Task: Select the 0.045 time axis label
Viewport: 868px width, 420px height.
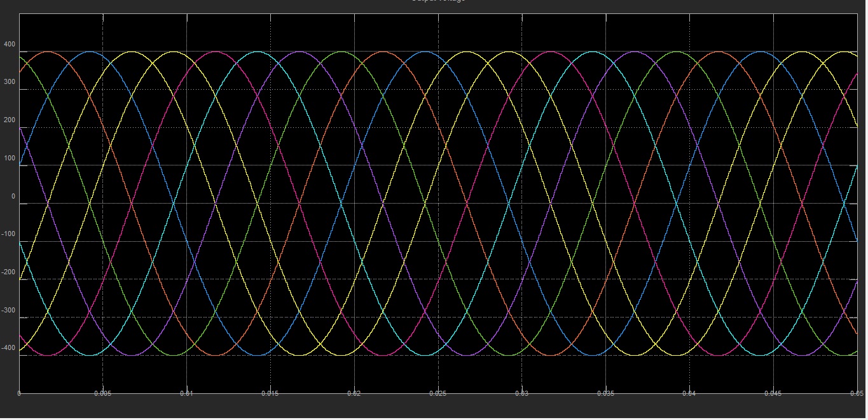Action: point(773,394)
